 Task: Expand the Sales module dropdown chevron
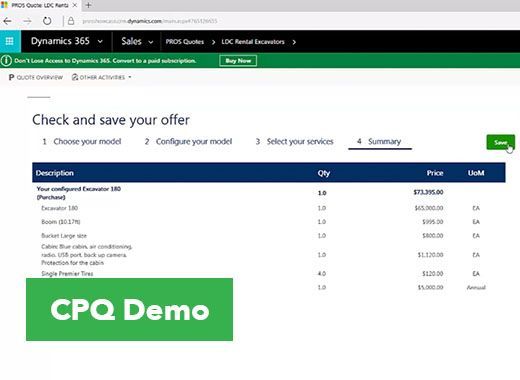[151, 42]
